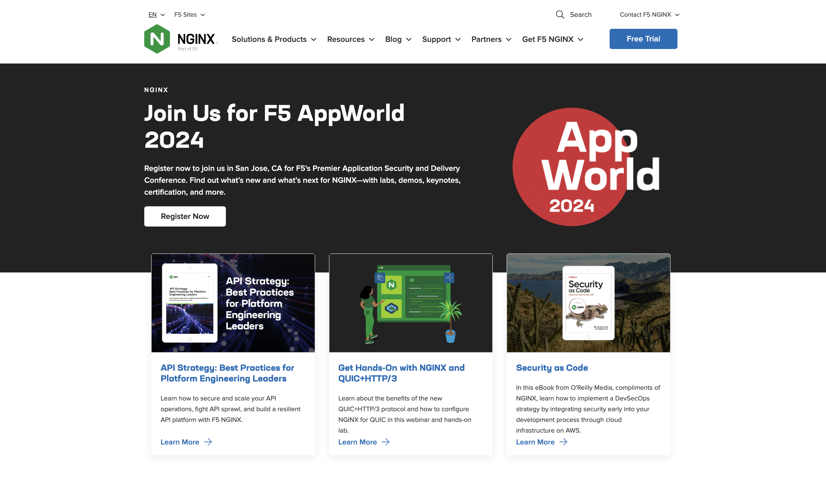Click Learn More under QUIC+HTTP/3 card

click(357, 442)
